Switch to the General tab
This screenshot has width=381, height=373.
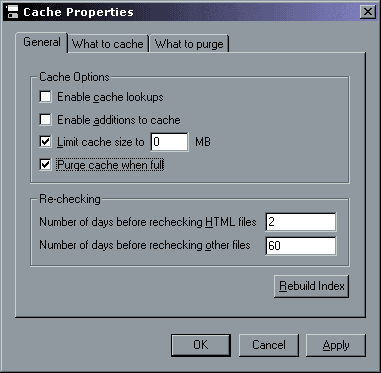click(x=42, y=42)
